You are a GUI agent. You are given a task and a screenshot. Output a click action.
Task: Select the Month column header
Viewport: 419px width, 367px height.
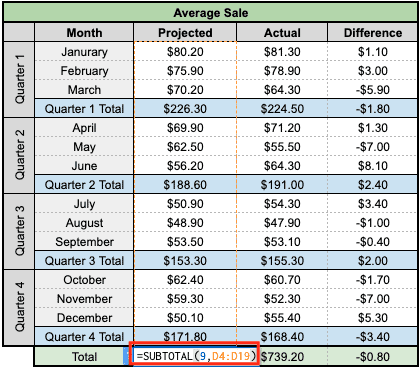click(x=84, y=33)
